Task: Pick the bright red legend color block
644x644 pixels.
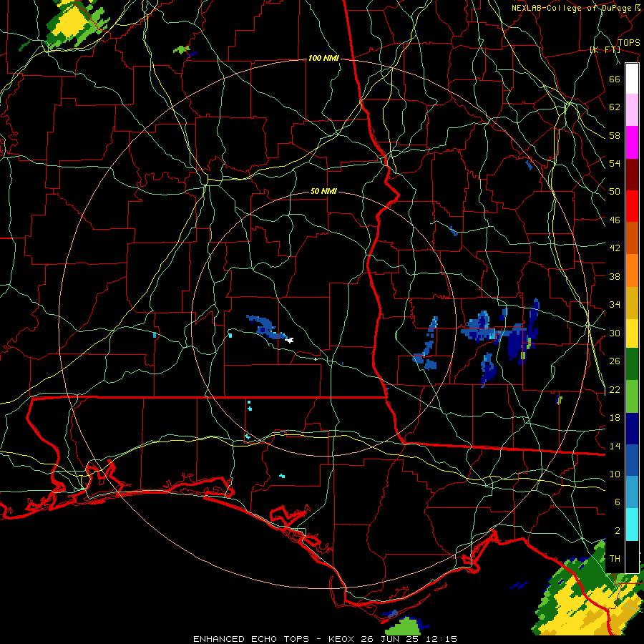Action: coord(632,206)
